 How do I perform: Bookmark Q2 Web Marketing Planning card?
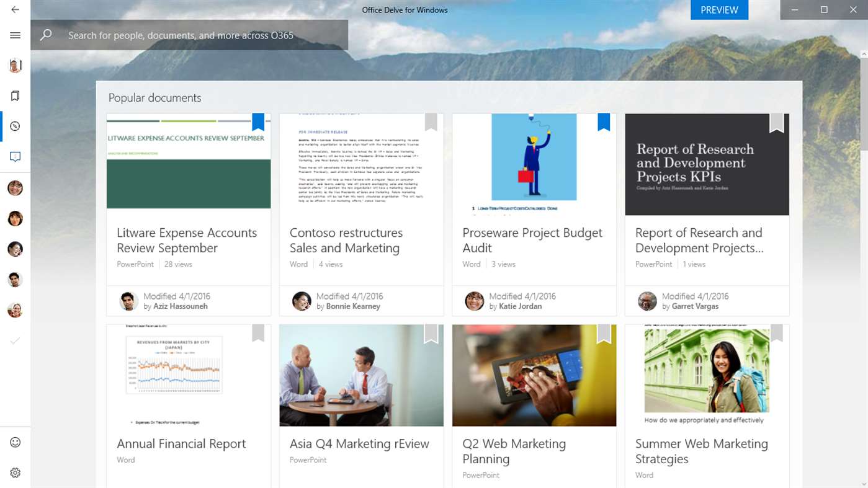point(604,334)
